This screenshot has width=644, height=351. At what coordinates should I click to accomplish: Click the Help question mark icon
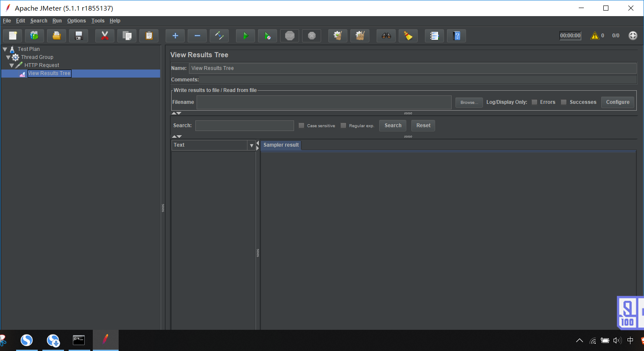(x=456, y=36)
